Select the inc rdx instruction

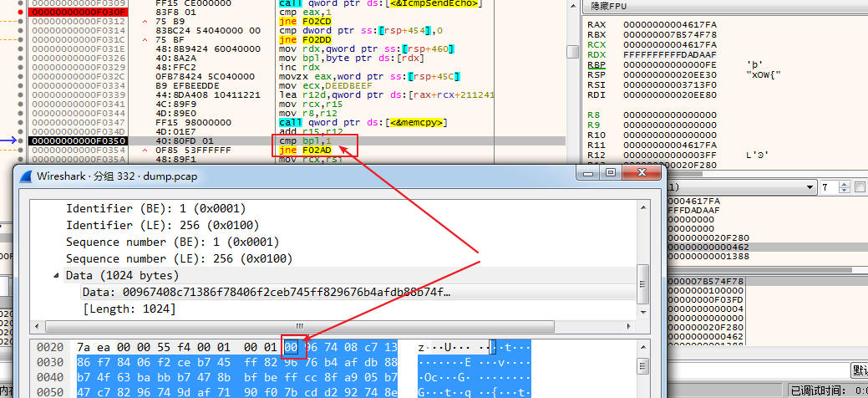[x=299, y=68]
